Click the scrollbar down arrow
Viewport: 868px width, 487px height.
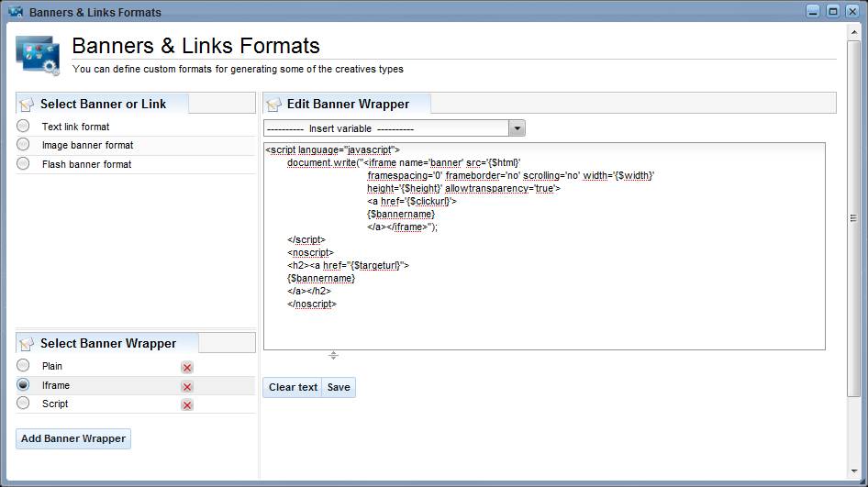pyautogui.click(x=853, y=471)
